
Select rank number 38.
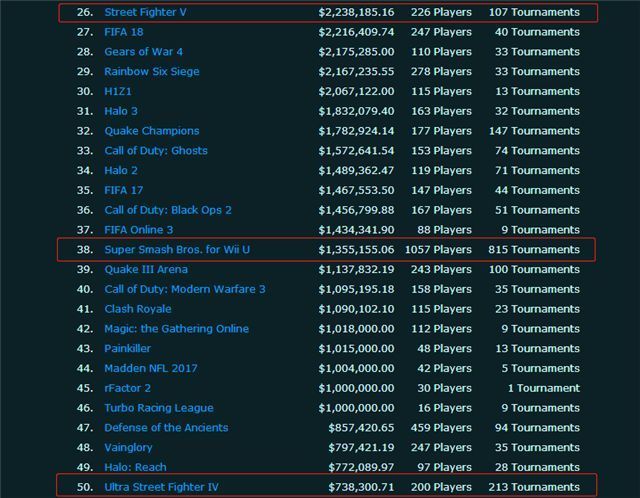point(85,250)
